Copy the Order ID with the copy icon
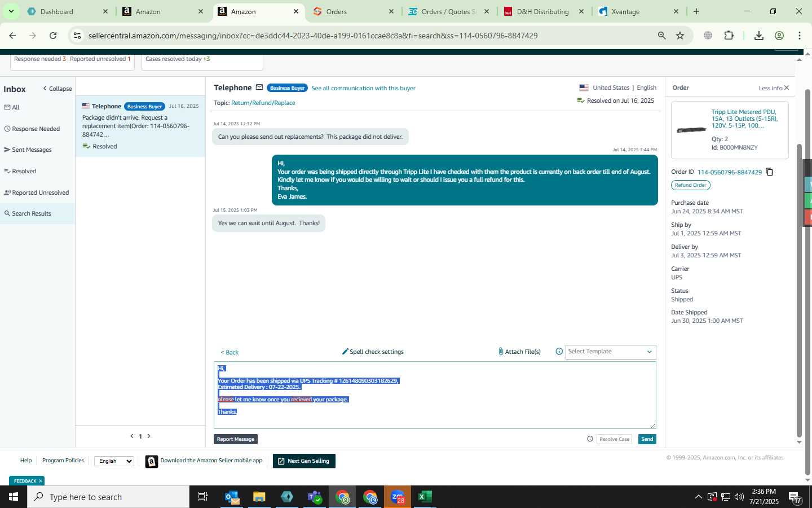The height and width of the screenshot is (508, 812). coord(769,172)
